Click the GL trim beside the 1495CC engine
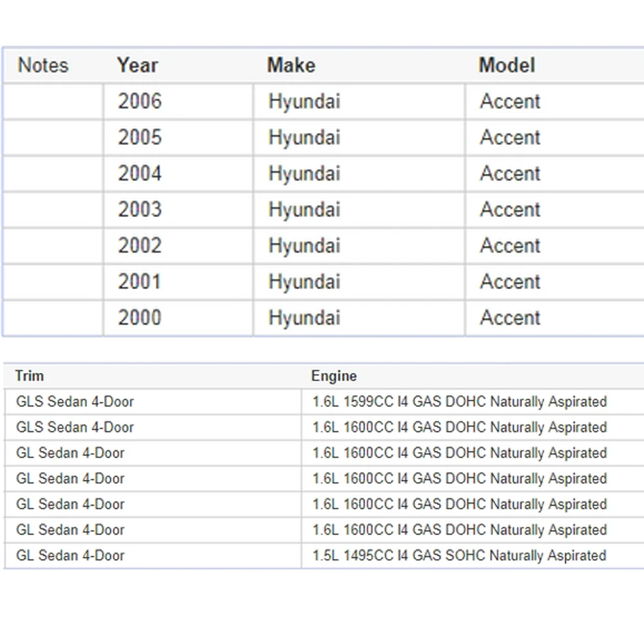Viewport: 644px width, 644px height. click(x=70, y=556)
